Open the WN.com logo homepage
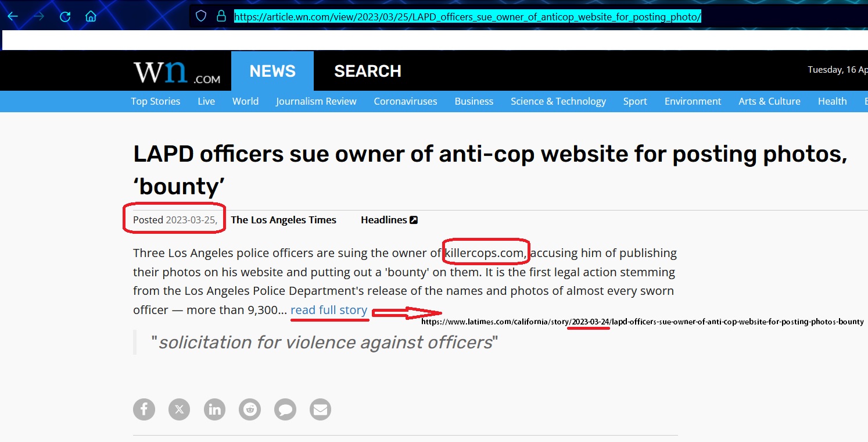868x442 pixels. coord(177,72)
